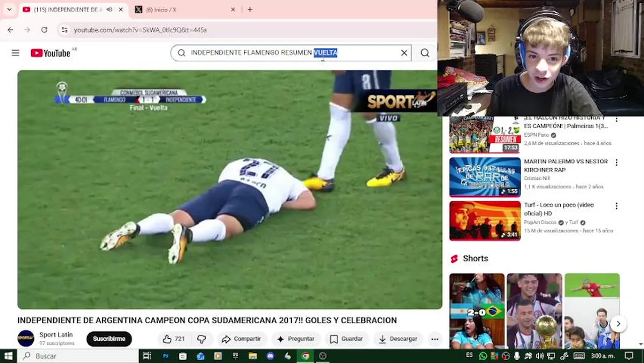
Task: Open Martin Palermo vs Nestor Kirchner Rap thumbnail
Action: [x=485, y=177]
